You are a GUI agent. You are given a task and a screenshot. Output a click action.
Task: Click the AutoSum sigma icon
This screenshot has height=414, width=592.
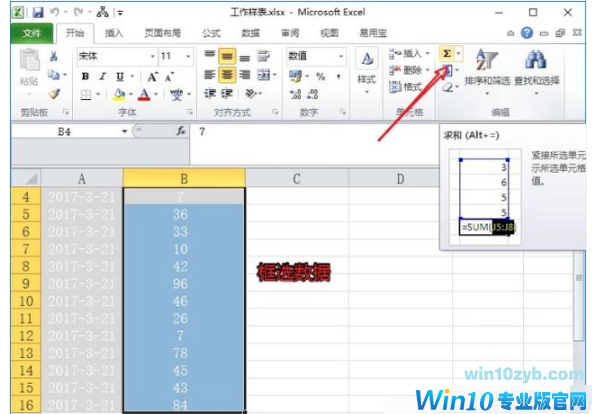tap(447, 54)
